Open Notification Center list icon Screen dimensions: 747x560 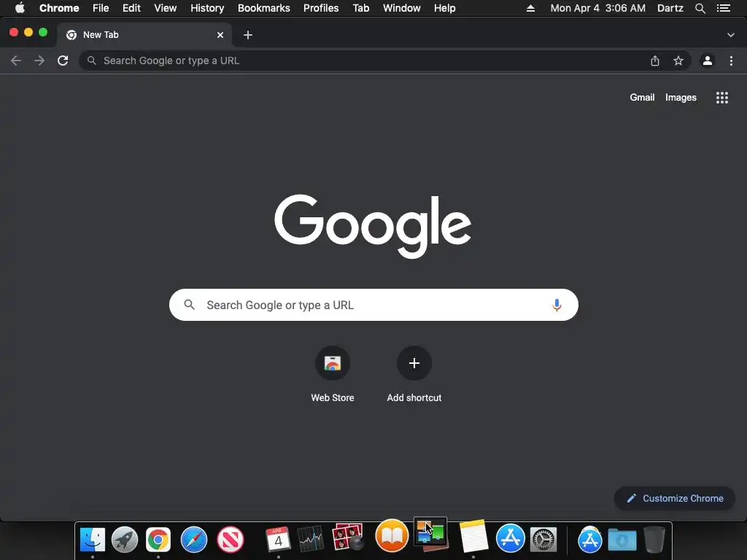point(724,8)
